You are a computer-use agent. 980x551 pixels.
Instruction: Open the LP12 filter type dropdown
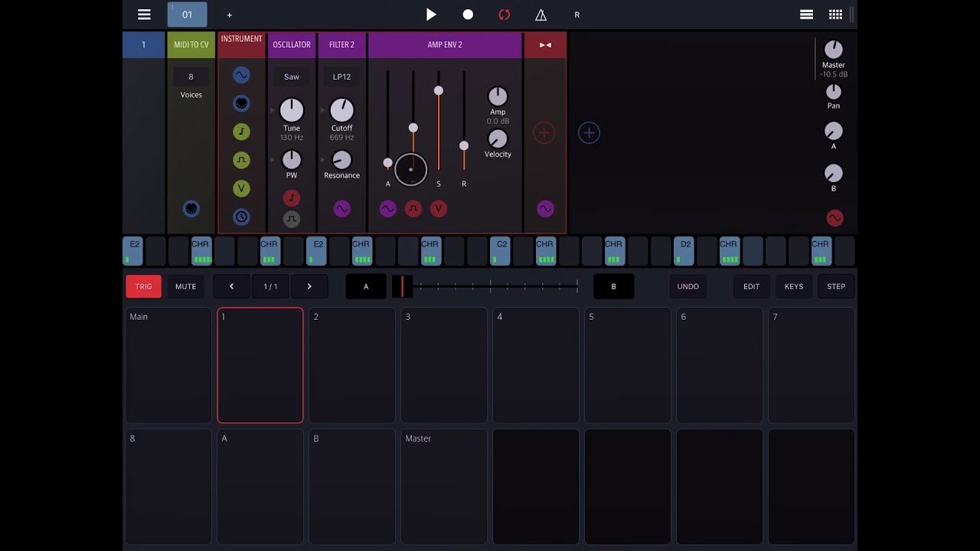(341, 77)
